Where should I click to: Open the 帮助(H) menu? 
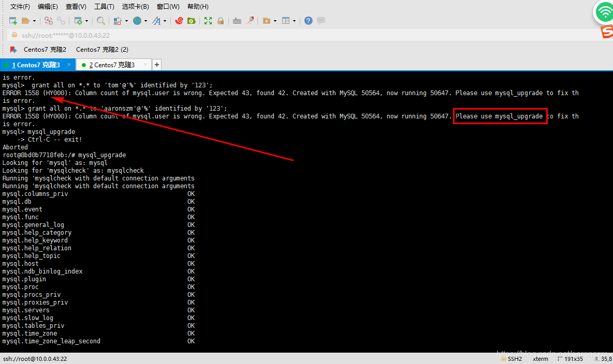[x=198, y=7]
